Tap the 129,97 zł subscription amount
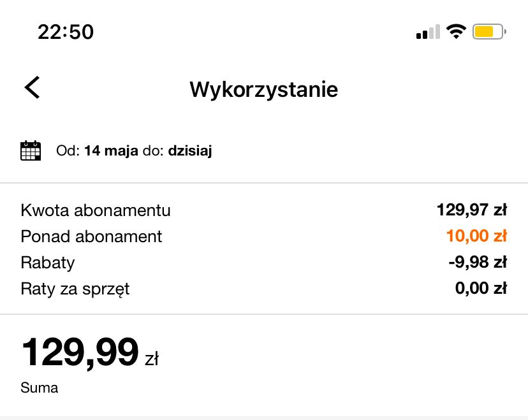This screenshot has width=528, height=420. tap(471, 210)
